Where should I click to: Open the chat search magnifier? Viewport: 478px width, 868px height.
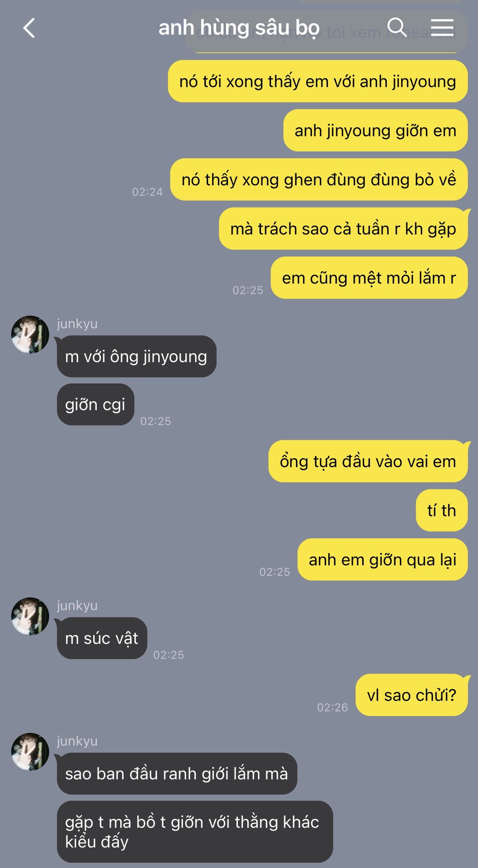397,27
